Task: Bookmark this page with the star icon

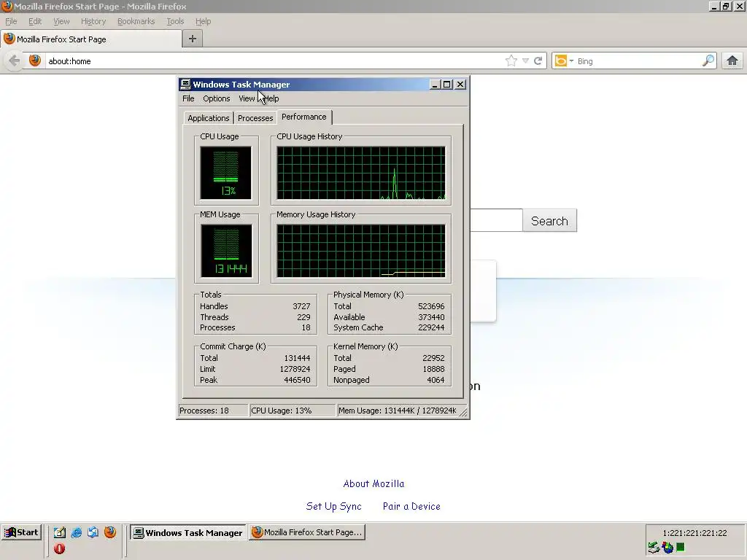Action: tap(511, 61)
